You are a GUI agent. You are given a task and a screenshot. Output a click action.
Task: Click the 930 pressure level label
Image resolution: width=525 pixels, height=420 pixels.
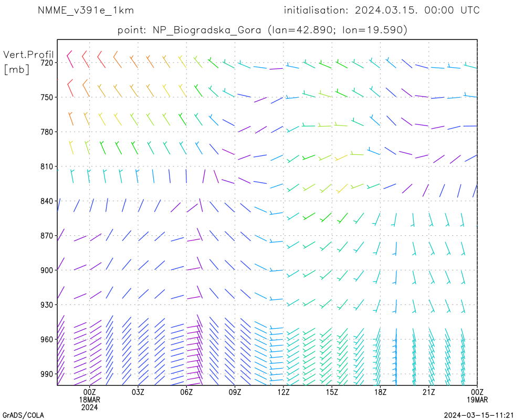tap(47, 305)
